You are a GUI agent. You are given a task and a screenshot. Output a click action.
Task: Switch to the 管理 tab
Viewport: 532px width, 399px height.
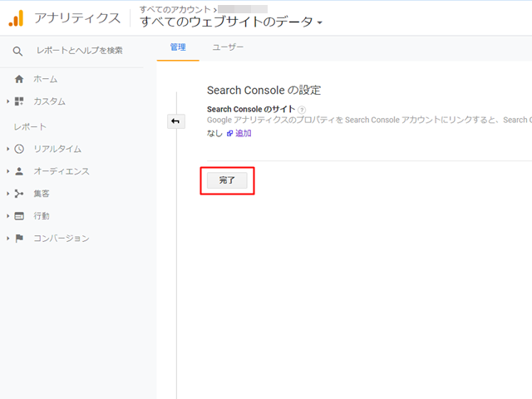tap(178, 47)
